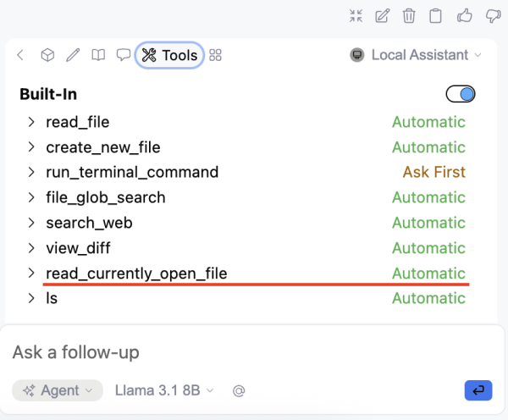
Task: Copy using the clipboard icon
Action: 435,15
